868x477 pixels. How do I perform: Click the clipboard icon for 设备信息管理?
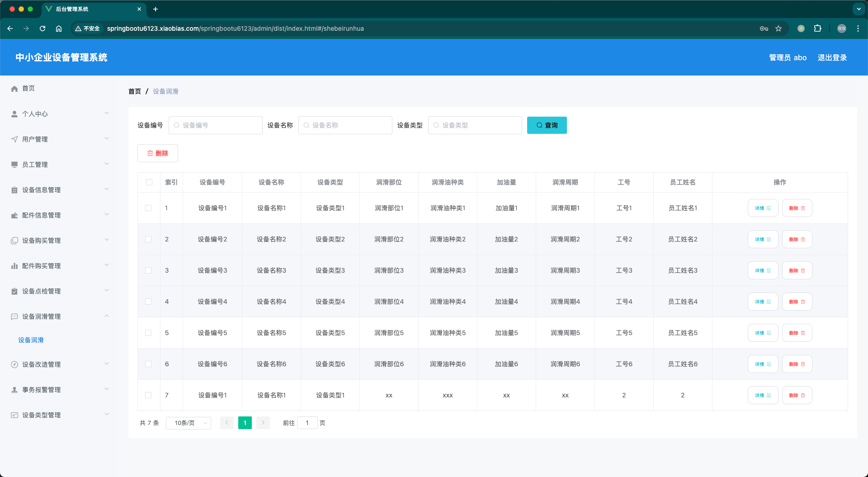14,190
